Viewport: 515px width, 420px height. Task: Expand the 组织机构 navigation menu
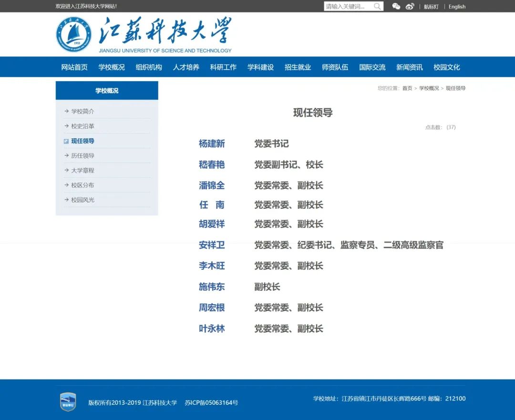click(149, 67)
